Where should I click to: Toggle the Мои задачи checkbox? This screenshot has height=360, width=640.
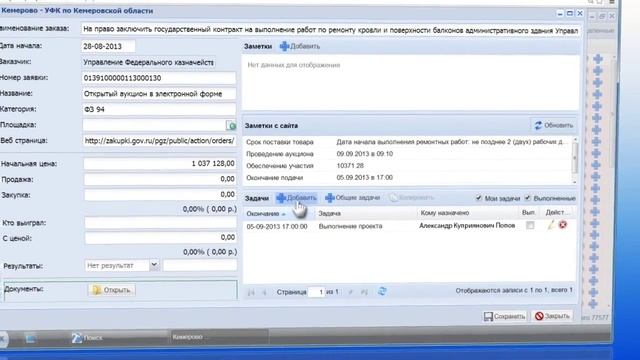[479, 198]
